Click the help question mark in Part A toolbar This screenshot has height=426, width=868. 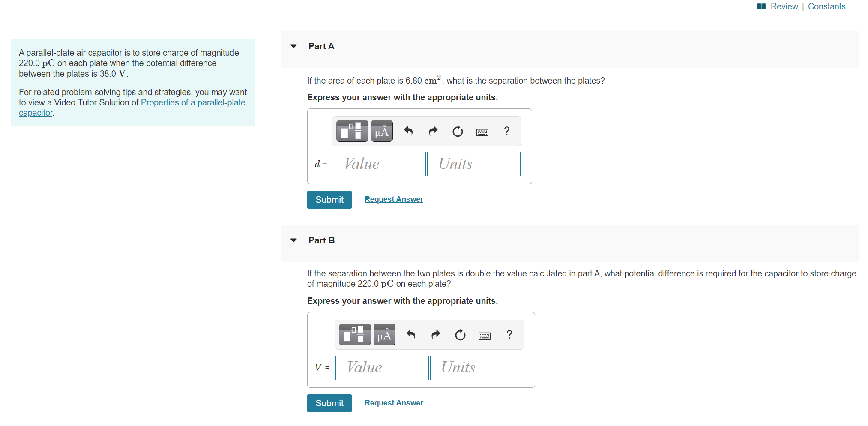tap(506, 131)
